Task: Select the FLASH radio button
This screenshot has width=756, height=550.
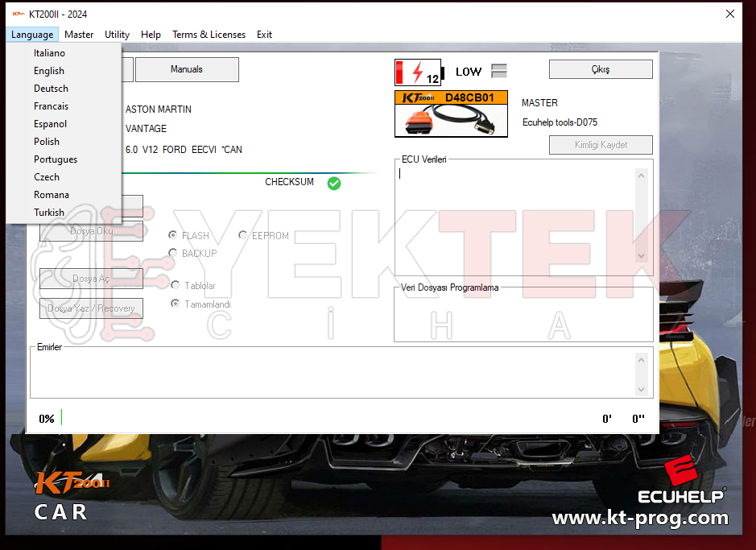Action: [x=172, y=235]
